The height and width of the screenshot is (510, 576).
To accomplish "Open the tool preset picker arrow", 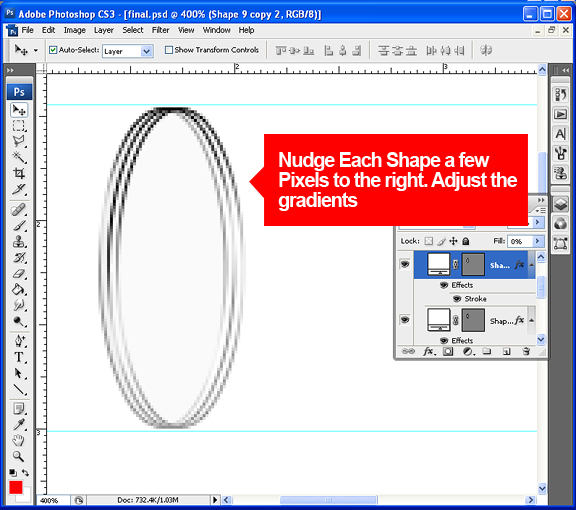I will pyautogui.click(x=36, y=50).
